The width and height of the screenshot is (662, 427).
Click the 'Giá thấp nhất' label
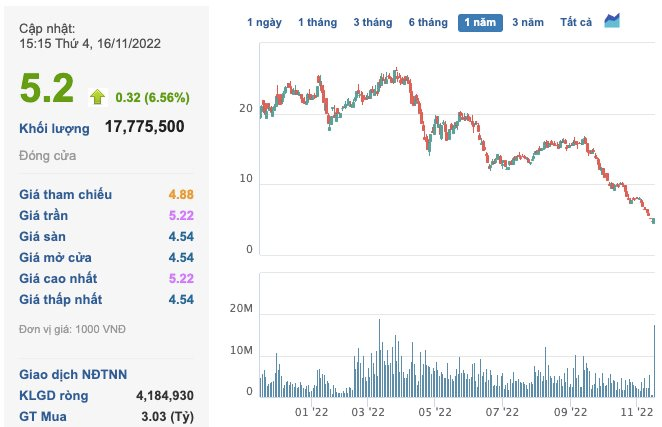60,299
